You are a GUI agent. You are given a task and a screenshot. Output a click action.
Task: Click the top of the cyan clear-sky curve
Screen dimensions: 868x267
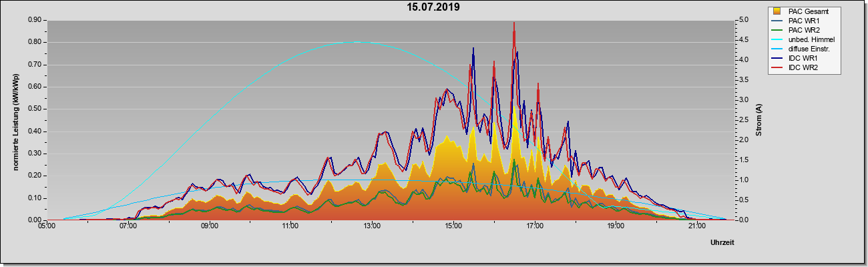tap(355, 42)
